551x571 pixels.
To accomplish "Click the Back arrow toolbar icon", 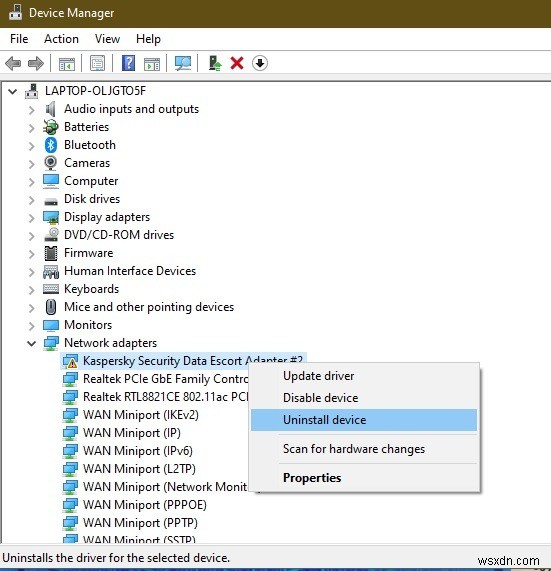I will [x=13, y=63].
